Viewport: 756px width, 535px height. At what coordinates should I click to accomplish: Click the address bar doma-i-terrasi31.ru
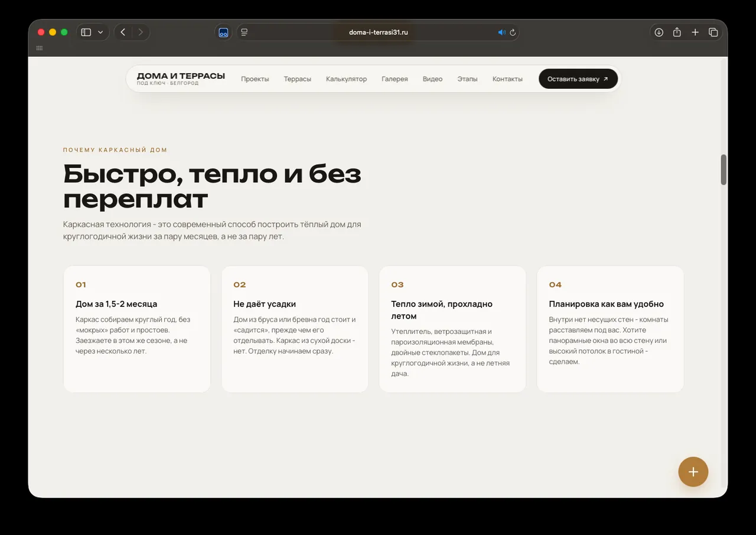(379, 33)
